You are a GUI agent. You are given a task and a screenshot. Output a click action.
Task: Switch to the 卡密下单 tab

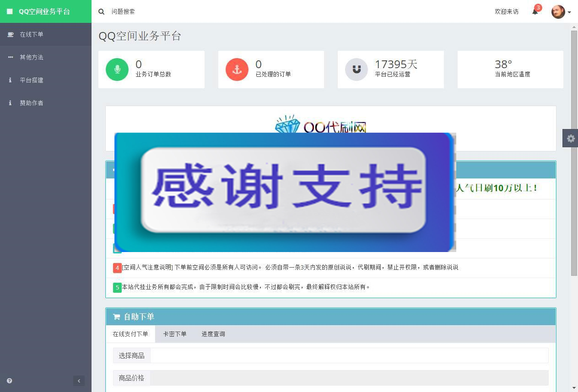point(175,334)
